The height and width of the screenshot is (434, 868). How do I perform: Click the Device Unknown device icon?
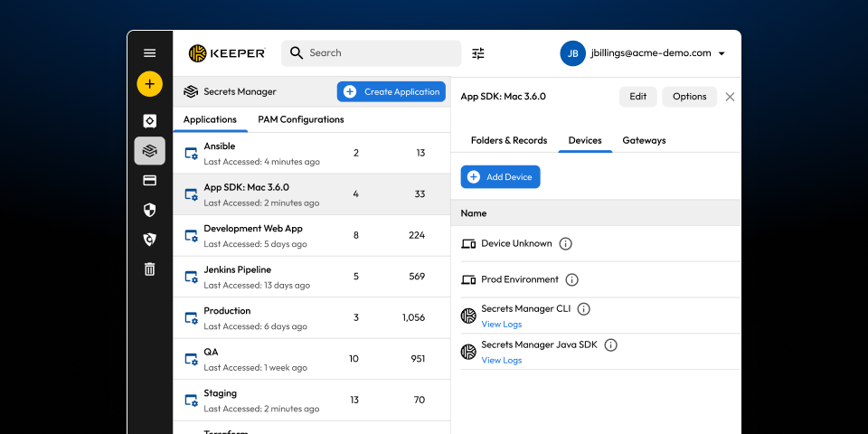(x=468, y=244)
